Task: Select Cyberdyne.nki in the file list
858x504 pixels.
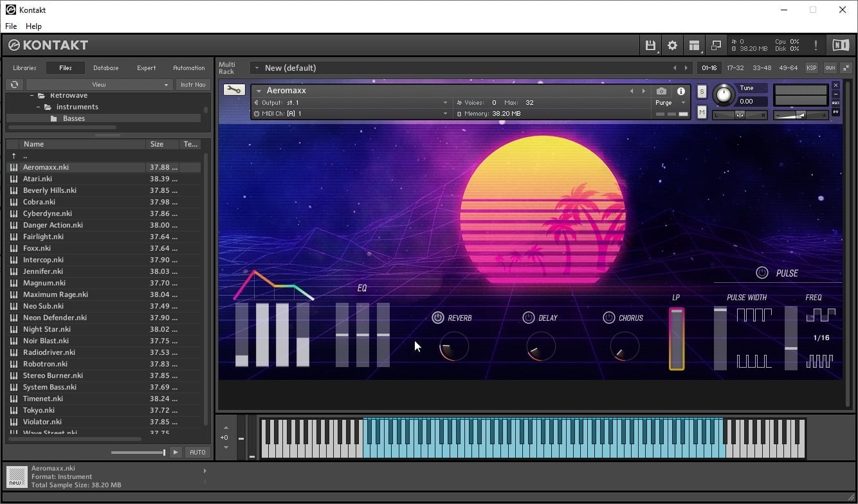Action: [x=48, y=213]
